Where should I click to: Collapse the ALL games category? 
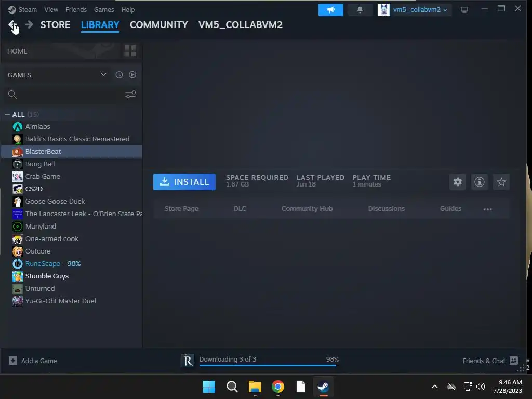[7, 115]
